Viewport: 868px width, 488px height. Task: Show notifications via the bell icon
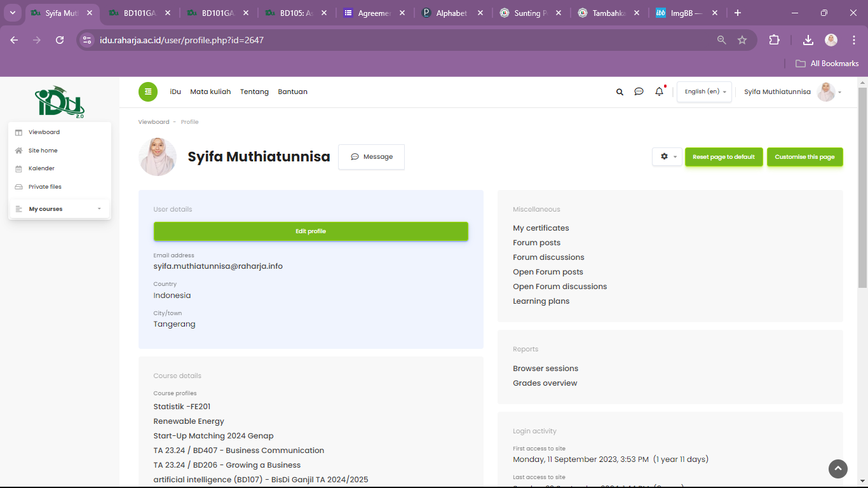tap(659, 91)
